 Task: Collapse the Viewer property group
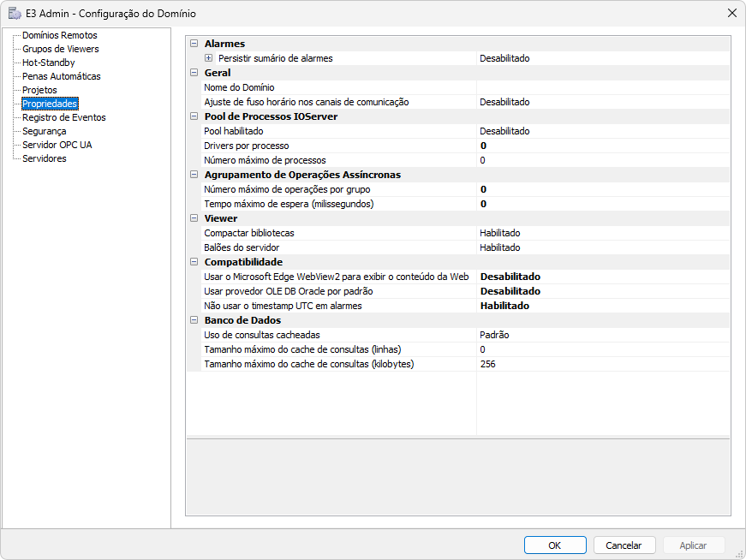[x=194, y=218]
